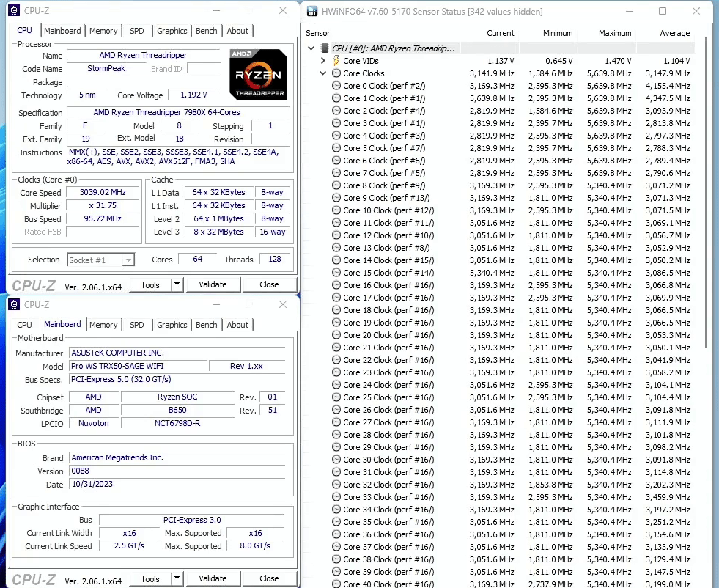Screen dimensions: 719x588
Task: Click the Core VIDs lightning bolt icon
Action: [336, 61]
